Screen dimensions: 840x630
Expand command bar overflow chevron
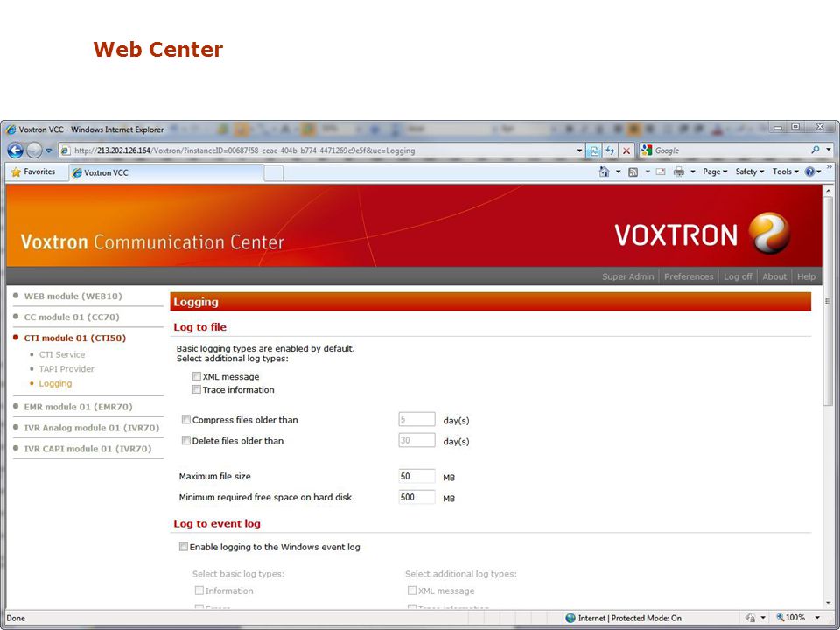point(829,168)
